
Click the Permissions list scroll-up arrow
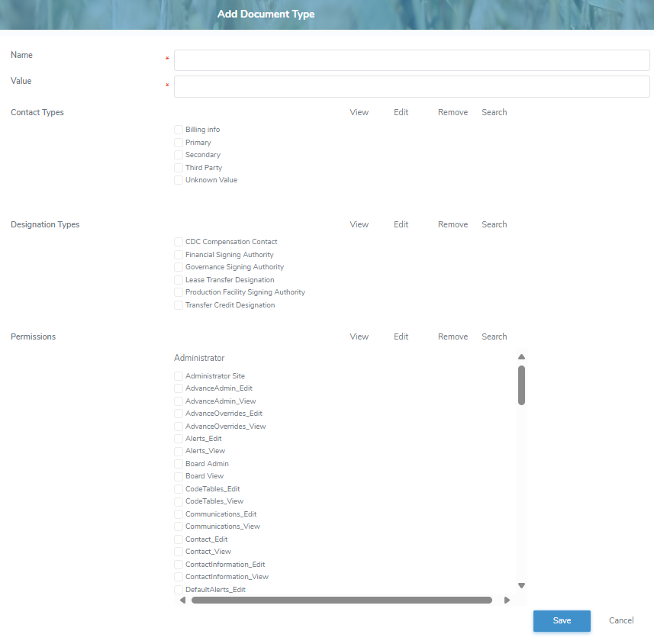coord(521,357)
